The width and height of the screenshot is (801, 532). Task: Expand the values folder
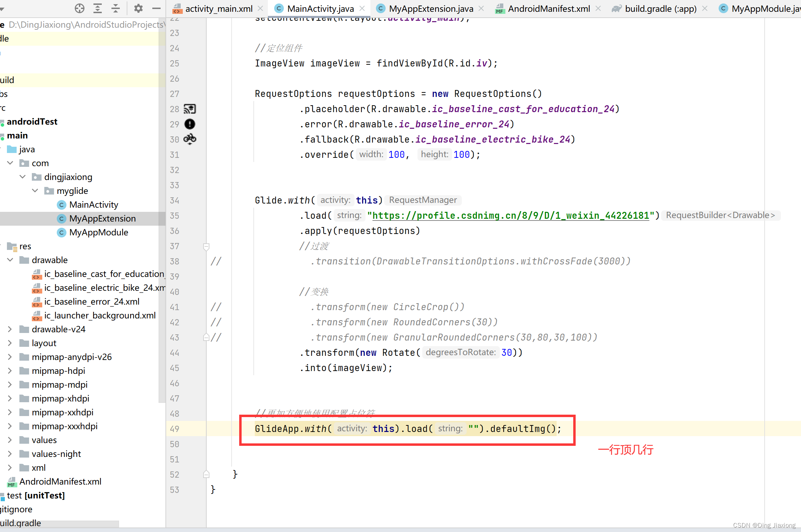click(x=10, y=440)
